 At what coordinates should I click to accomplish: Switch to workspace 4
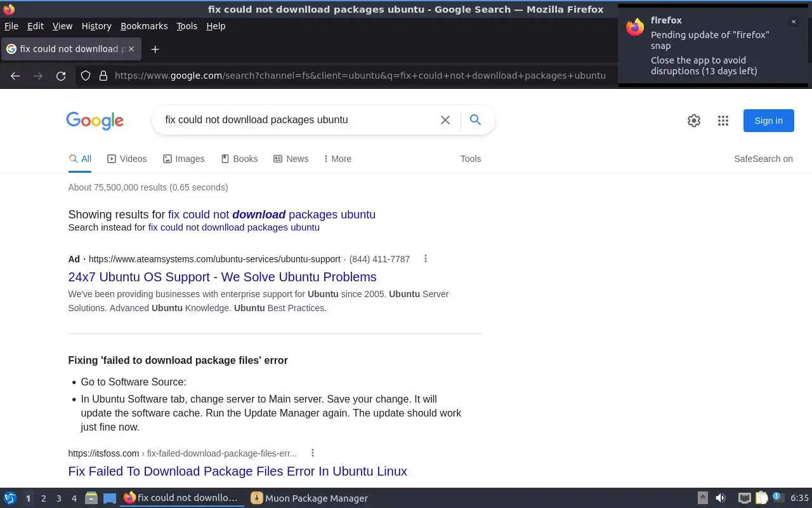click(x=74, y=498)
